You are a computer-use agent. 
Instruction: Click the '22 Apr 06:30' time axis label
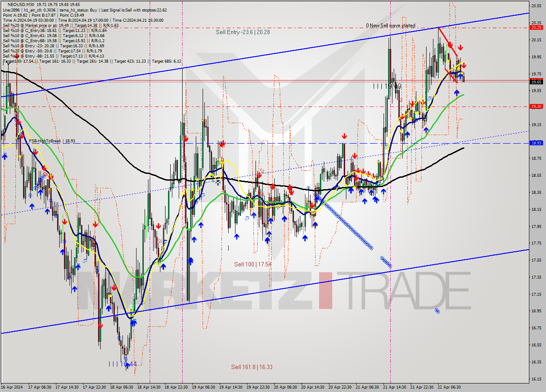coord(449,387)
